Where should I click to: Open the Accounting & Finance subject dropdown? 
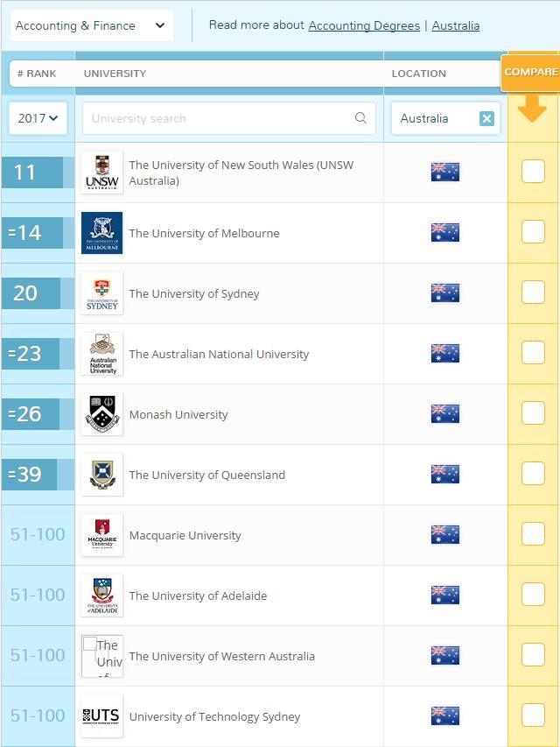(x=91, y=25)
